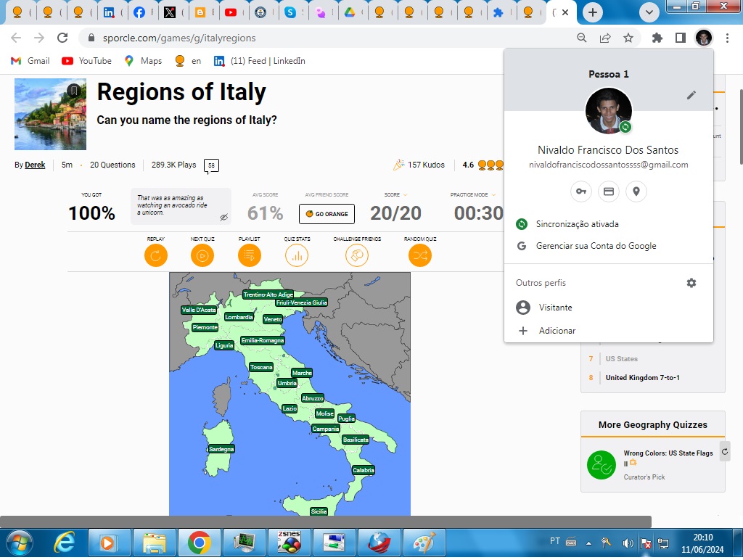Open payment methods card icon
743x560 pixels.
608,191
